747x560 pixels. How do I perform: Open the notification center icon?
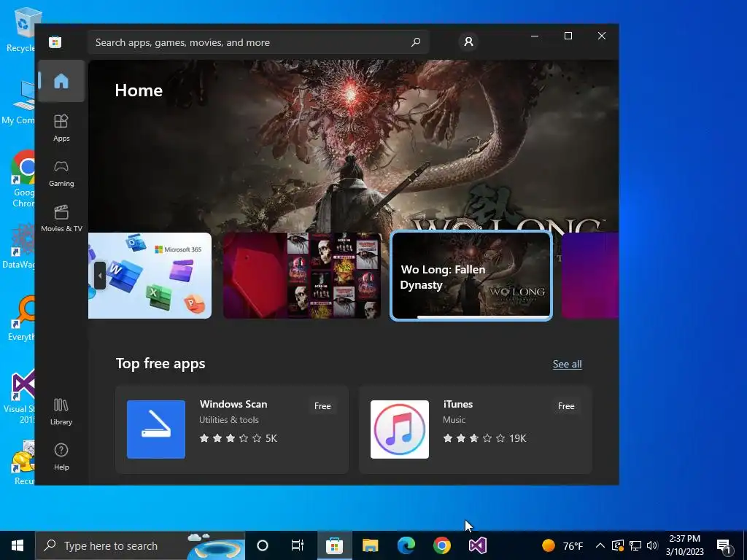coord(724,546)
